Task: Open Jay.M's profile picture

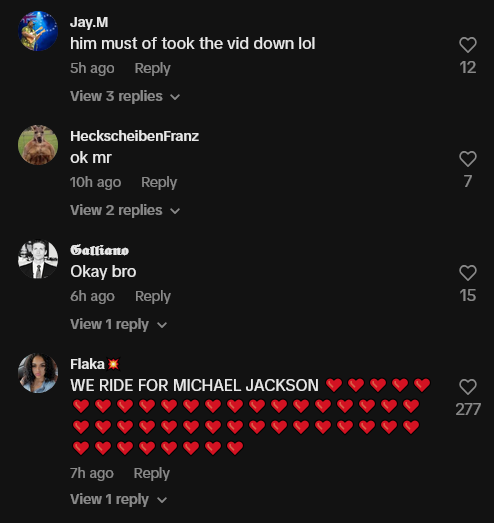Action: click(38, 31)
